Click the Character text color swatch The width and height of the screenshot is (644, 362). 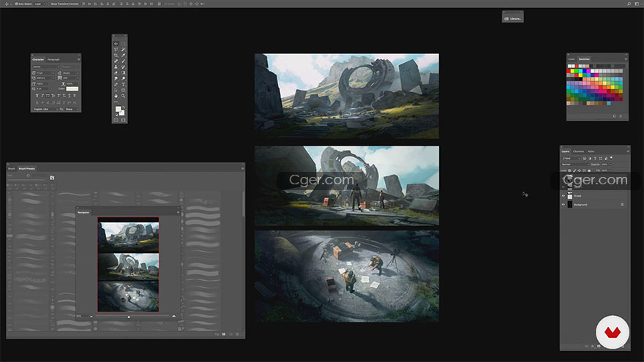pos(72,88)
